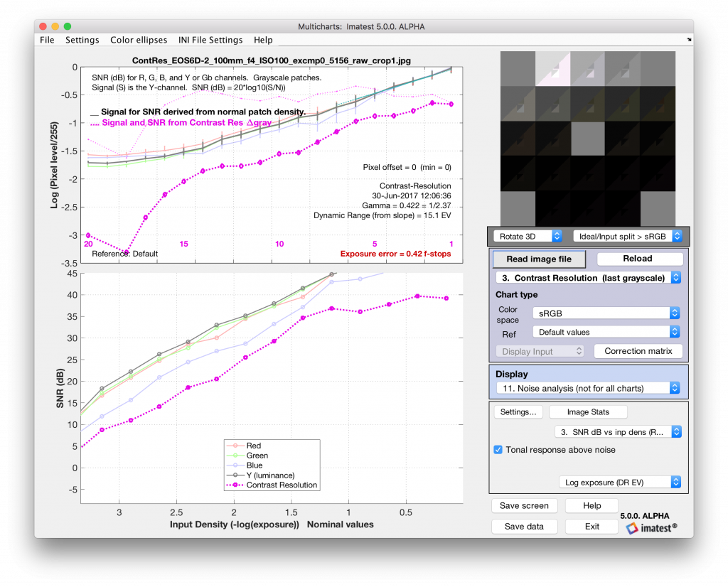The image size is (728, 587).
Task: Click the macOS green zoom window button
Action: pyautogui.click(x=68, y=26)
